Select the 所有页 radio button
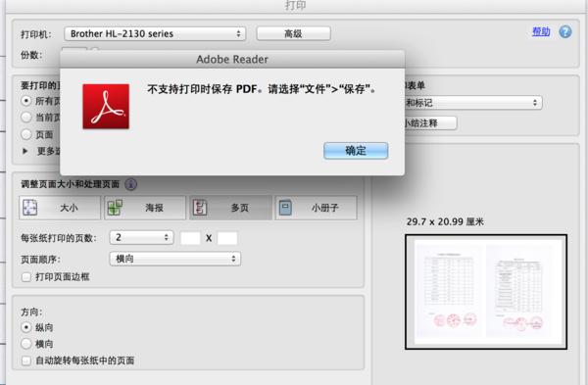 25,101
